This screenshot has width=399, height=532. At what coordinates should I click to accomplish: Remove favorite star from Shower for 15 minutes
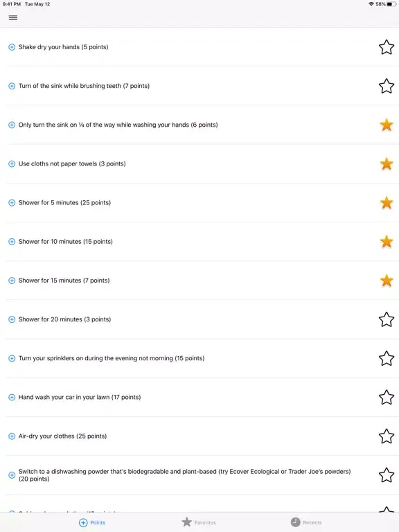[x=387, y=281]
